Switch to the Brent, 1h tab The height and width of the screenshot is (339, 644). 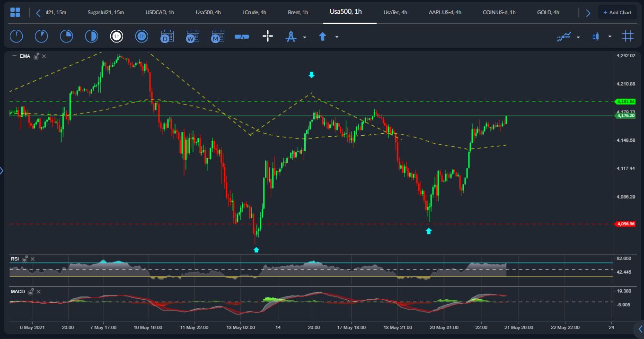coord(298,12)
